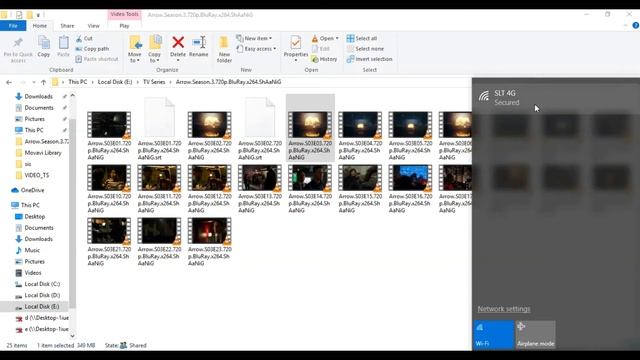Open the file History

(324, 59)
